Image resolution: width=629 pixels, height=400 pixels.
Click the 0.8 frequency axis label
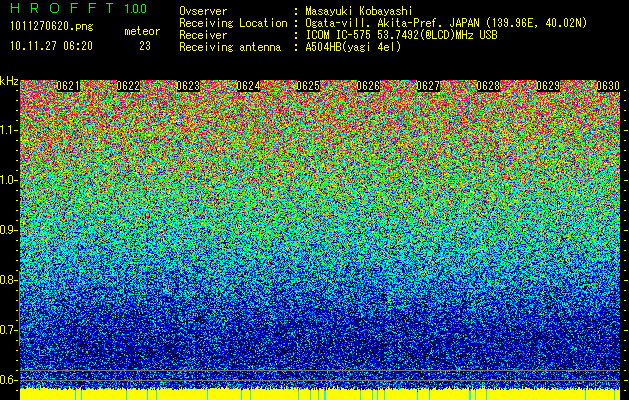(8, 280)
